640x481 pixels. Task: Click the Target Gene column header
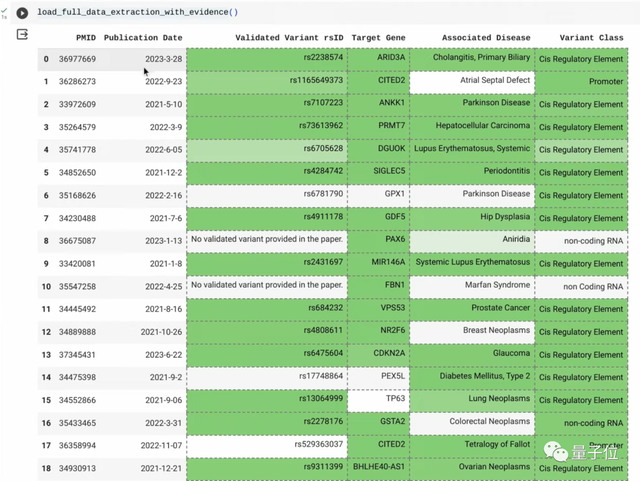(x=378, y=38)
